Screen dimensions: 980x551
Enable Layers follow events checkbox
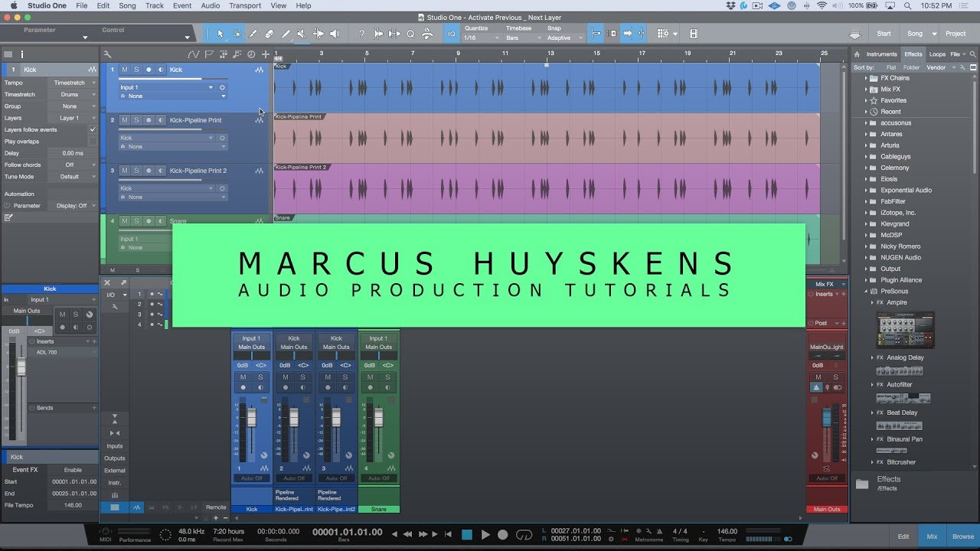[93, 130]
